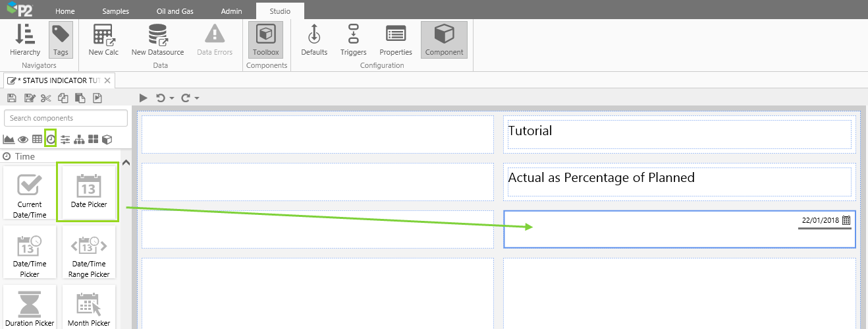Focus the Search components field
Screen dimensions: 868x329
66,118
